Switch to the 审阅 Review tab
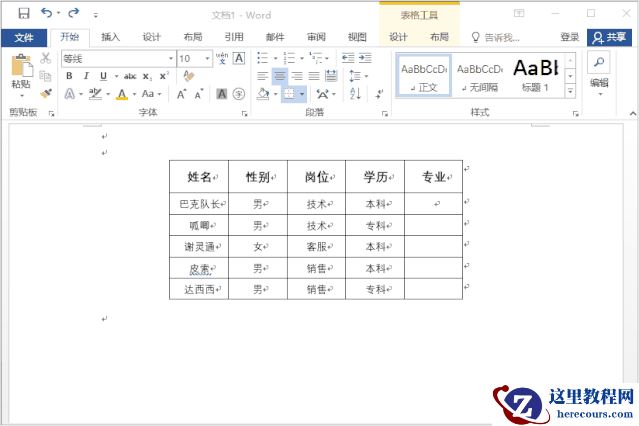Image resolution: width=639 pixels, height=426 pixels. click(316, 37)
